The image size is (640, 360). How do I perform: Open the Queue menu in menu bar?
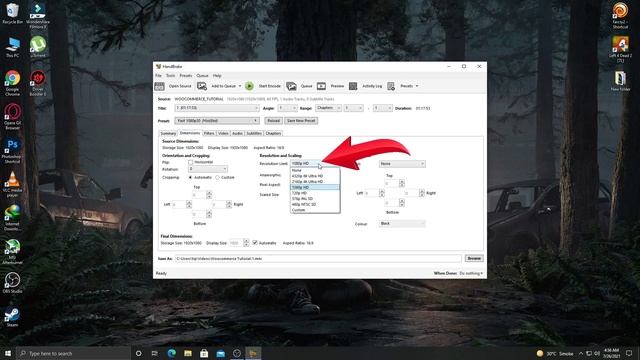202,76
